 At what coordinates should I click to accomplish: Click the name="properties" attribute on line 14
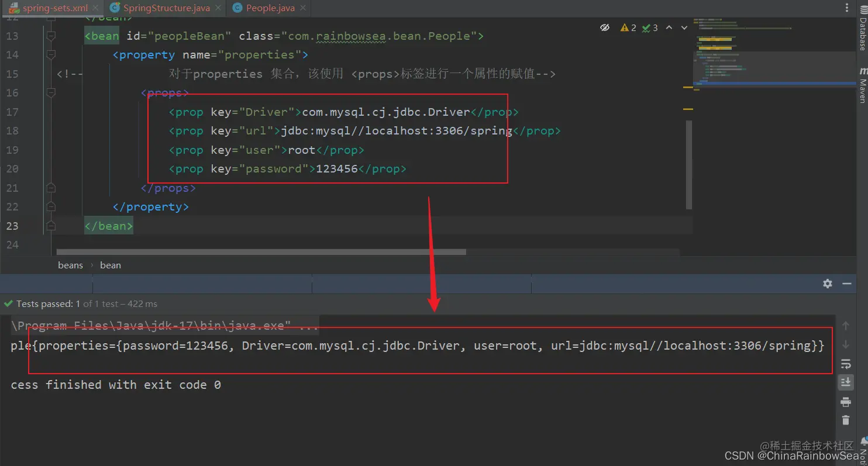coord(243,55)
